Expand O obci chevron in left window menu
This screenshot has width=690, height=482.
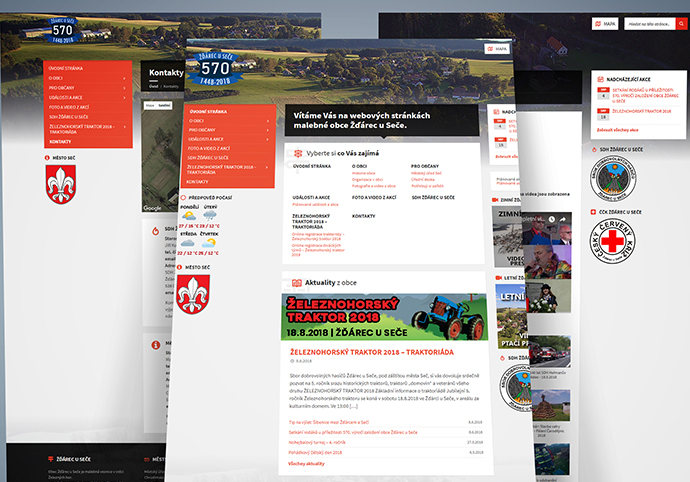(125, 78)
